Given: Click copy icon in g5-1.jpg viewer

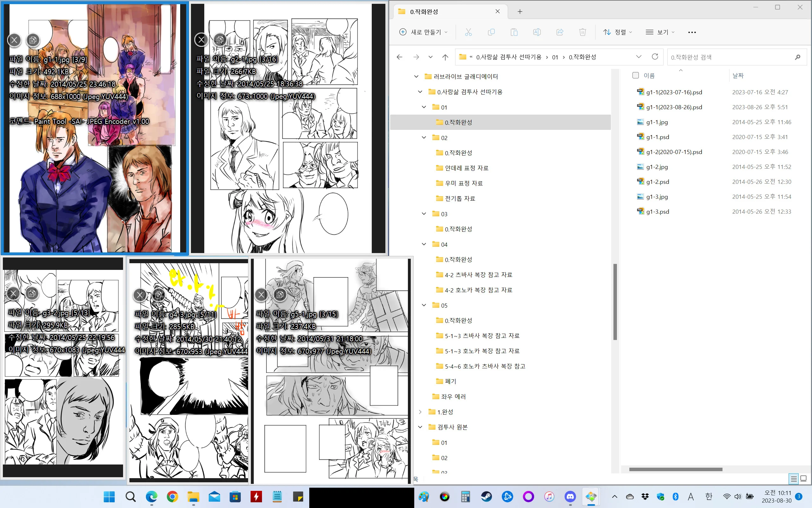Looking at the screenshot, I should pos(280,295).
